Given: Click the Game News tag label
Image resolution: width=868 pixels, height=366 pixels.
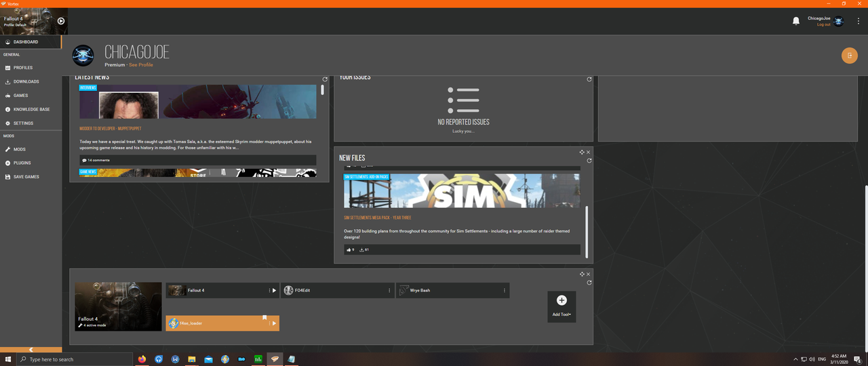Looking at the screenshot, I should pos(87,172).
